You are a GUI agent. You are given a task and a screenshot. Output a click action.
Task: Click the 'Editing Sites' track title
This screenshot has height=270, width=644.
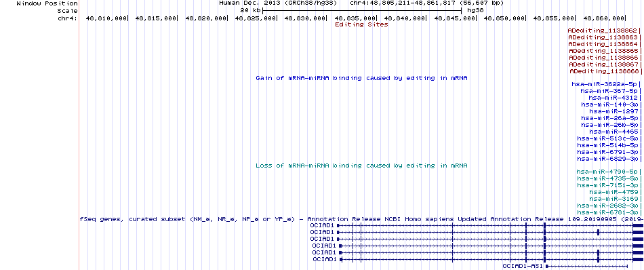361,24
